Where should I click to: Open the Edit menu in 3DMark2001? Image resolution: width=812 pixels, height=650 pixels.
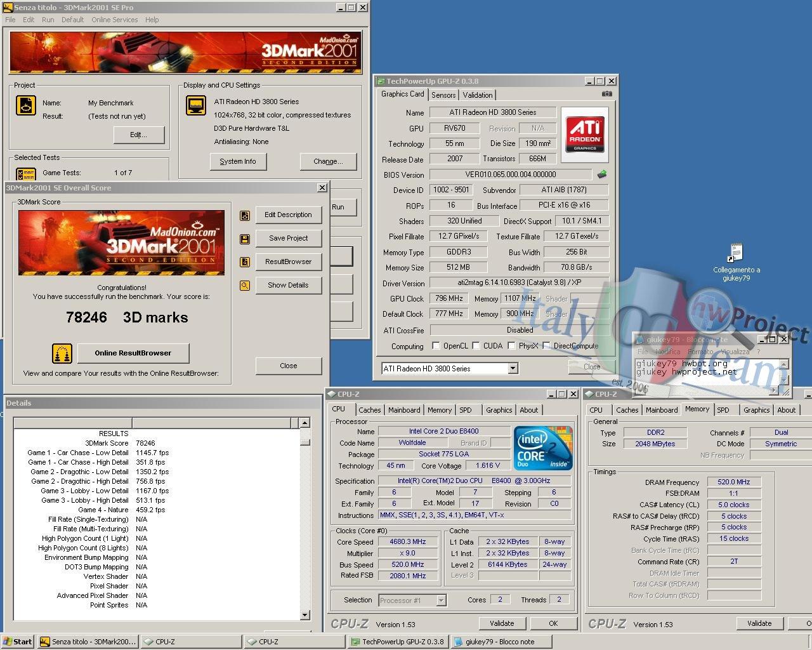[x=29, y=20]
